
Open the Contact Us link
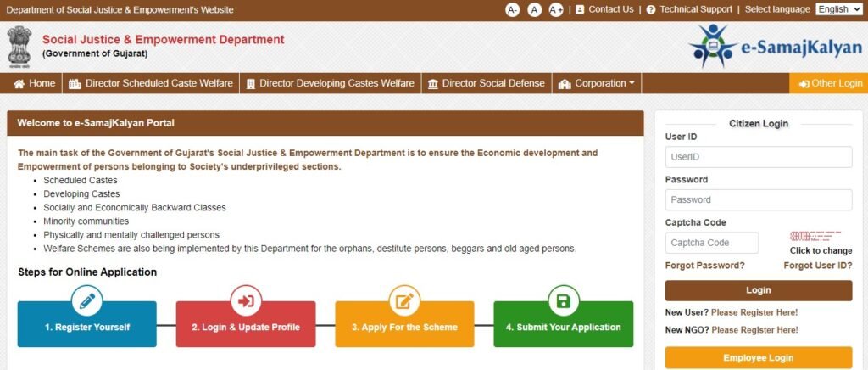pos(610,9)
